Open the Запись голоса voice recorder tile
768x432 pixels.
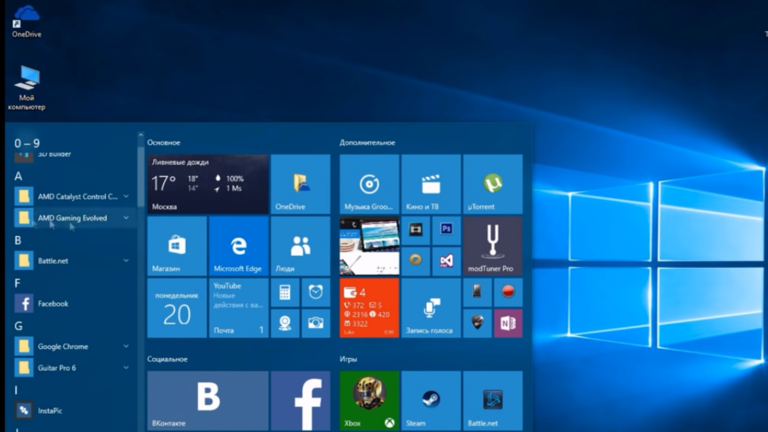431,308
